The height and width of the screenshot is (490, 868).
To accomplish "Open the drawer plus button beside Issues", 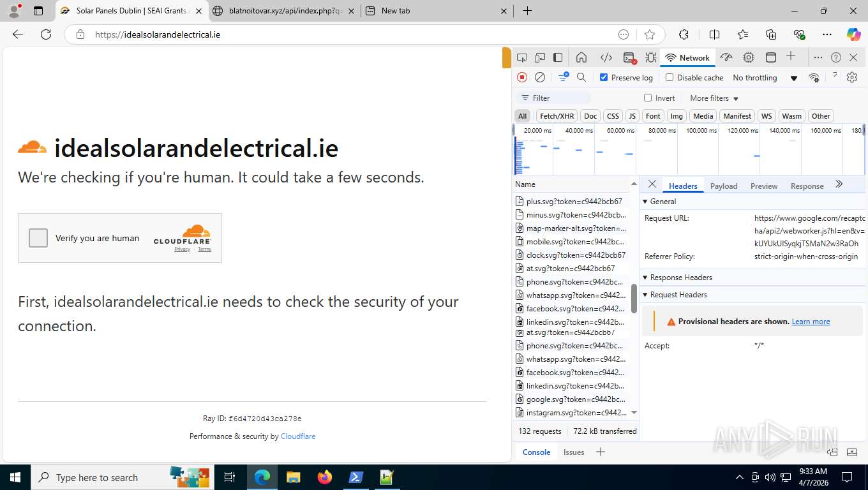I will [601, 452].
